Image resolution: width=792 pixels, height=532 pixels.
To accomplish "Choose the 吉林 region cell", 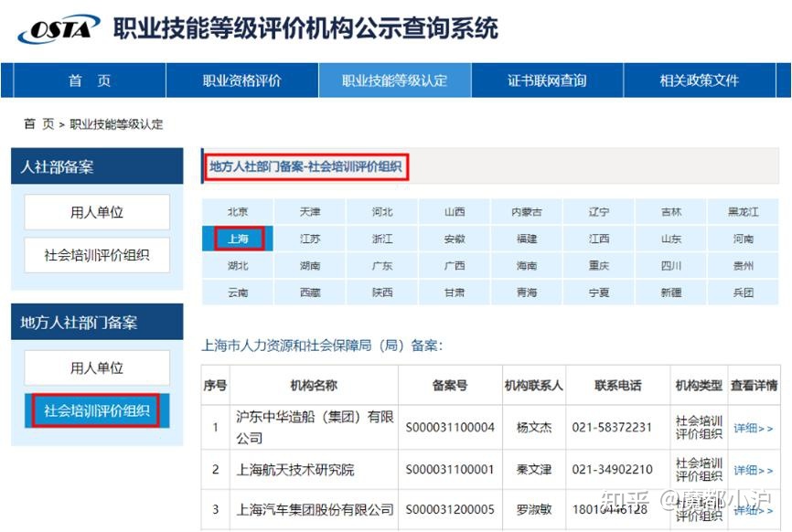I will pyautogui.click(x=671, y=212).
